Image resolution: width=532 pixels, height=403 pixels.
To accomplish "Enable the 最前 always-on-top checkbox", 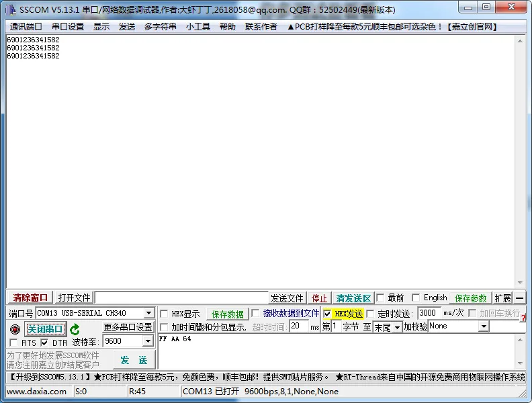I will coord(380,298).
